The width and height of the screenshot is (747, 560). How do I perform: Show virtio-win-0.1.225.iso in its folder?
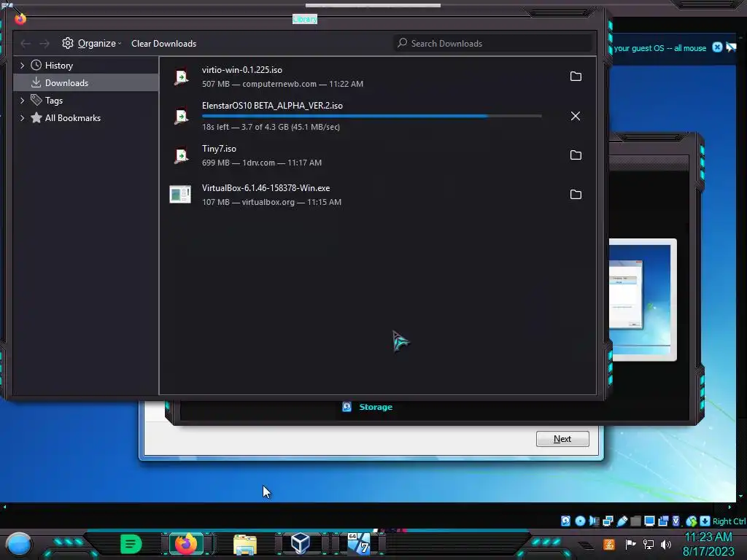tap(576, 76)
